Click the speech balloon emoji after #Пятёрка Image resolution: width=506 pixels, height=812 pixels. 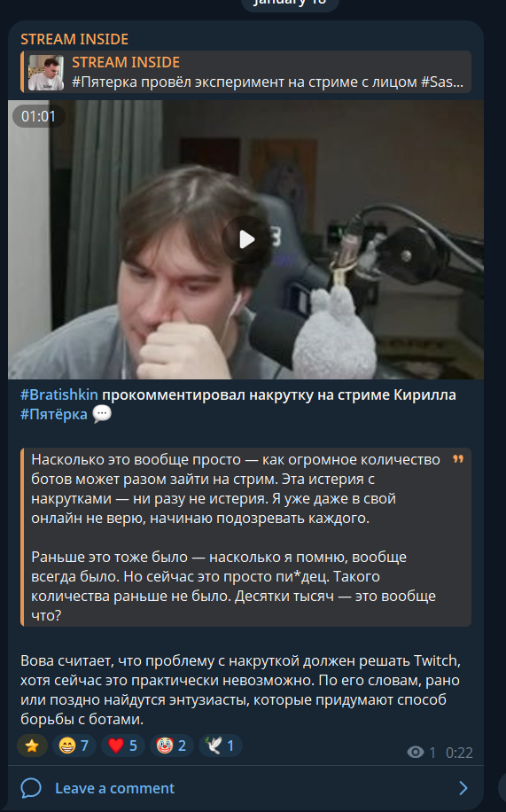point(102,414)
